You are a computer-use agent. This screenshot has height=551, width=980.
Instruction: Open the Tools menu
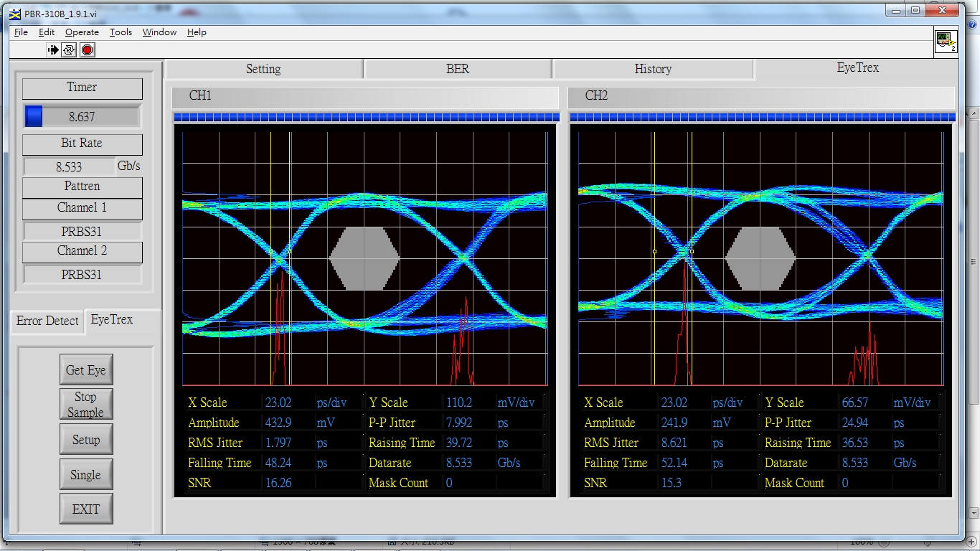click(x=121, y=32)
